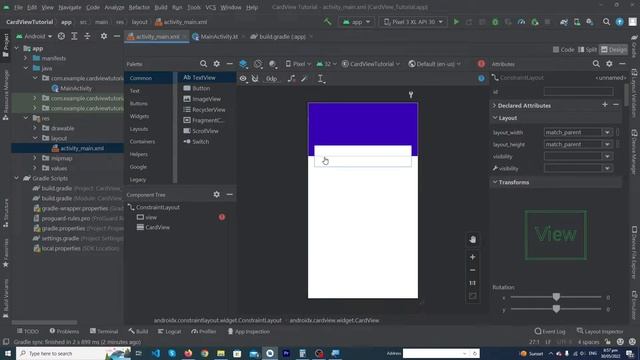This screenshot has height=360, width=640.
Task: Search the Palette with its magnifier icon
Action: (203, 64)
